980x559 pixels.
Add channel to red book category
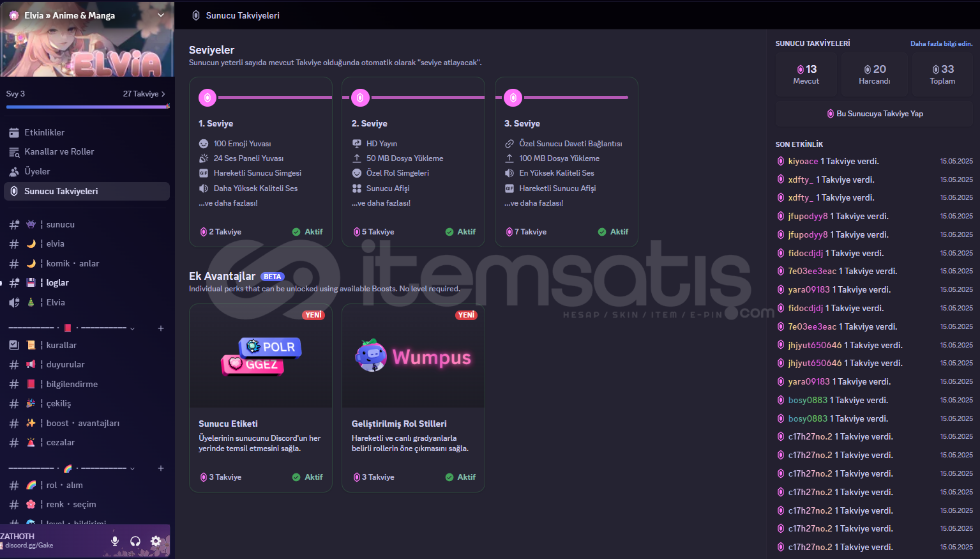coord(161,328)
